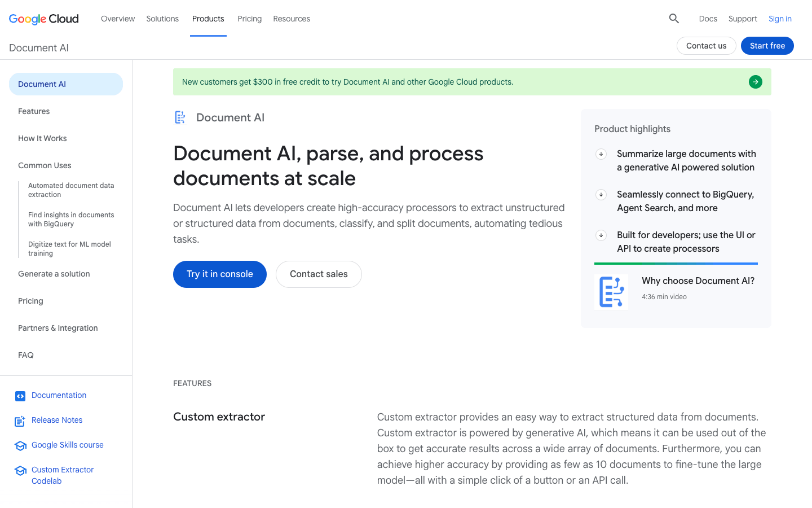Open the Why choose Document AI video thumbnail
Screen dimensions: 812x508
click(611, 292)
